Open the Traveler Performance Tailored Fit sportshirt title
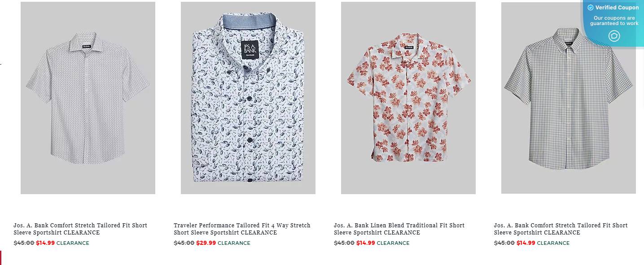The width and height of the screenshot is (644, 265). coord(242,229)
